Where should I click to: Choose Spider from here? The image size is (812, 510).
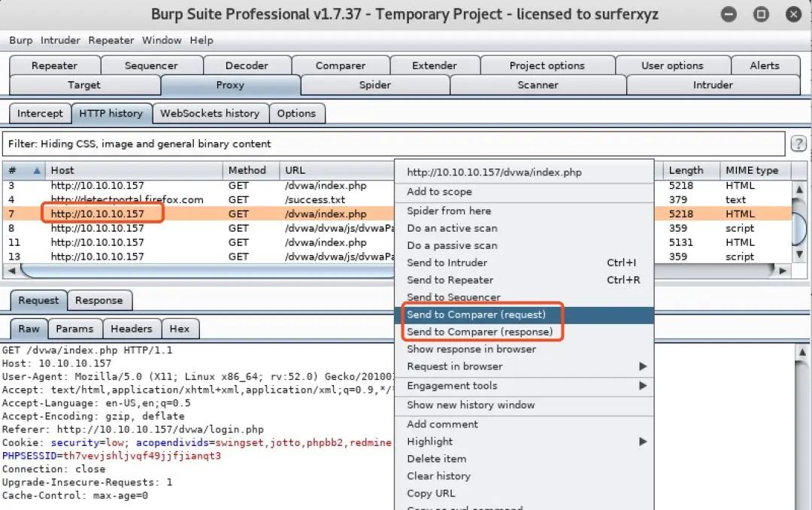click(x=524, y=211)
